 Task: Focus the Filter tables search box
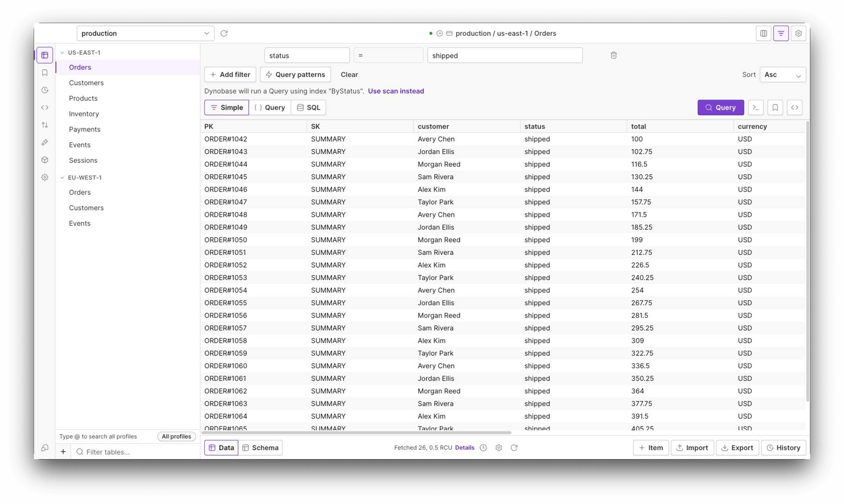(x=135, y=452)
